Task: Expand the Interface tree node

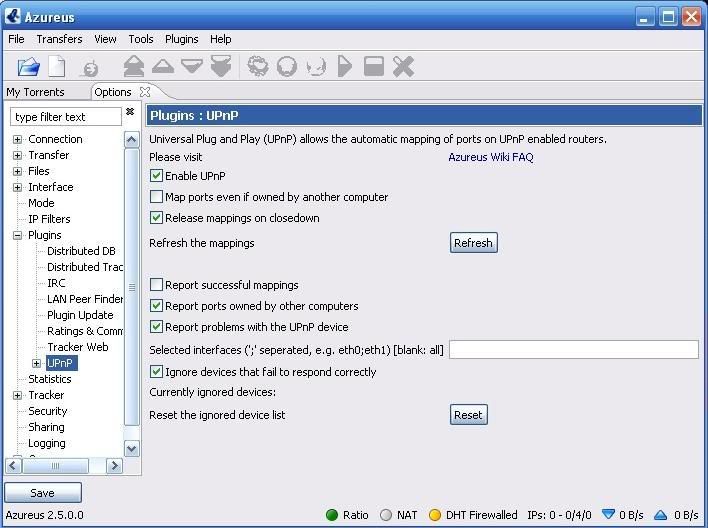Action: (17, 187)
